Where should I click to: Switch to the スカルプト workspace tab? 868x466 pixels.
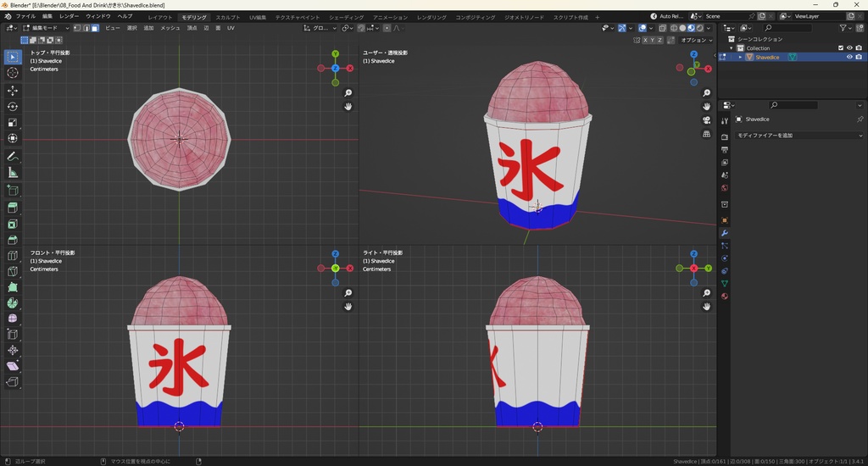tap(227, 17)
